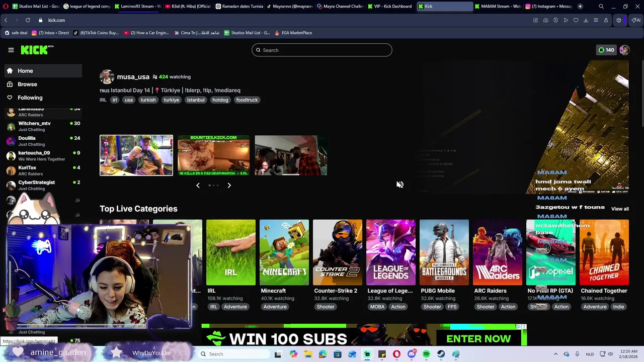This screenshot has width=644, height=362.
Task: Open the EGA MarketPlace bookmark
Action: pos(293,33)
